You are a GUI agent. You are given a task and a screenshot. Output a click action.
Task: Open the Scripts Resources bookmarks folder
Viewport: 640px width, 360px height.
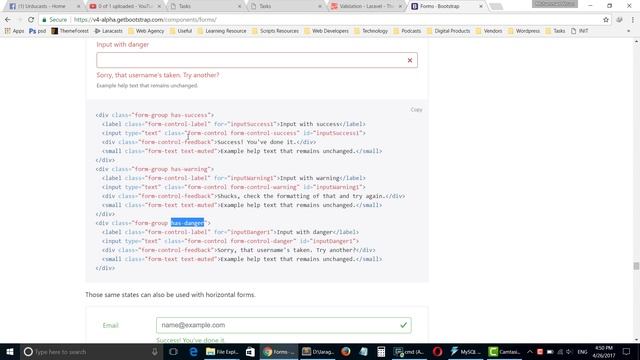pos(275,31)
